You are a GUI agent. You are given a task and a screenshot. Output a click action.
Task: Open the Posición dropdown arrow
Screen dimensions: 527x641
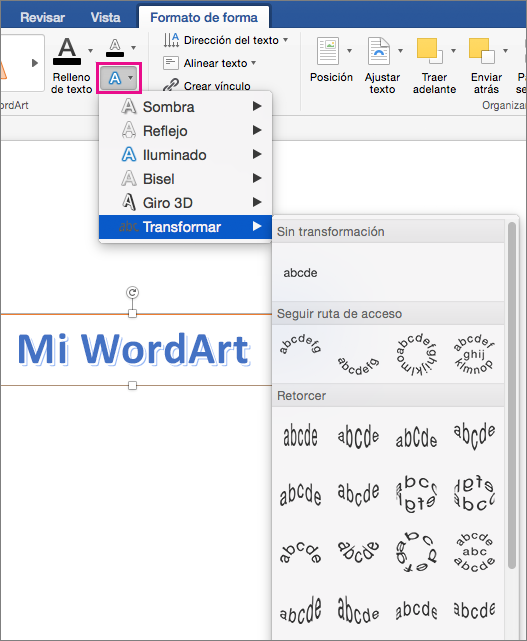point(349,51)
